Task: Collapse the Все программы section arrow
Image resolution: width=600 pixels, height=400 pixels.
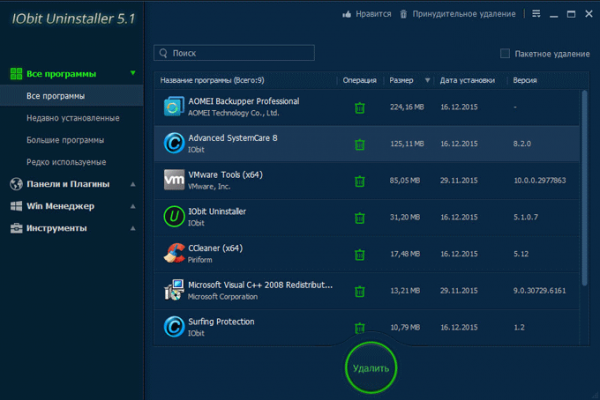Action: click(x=133, y=73)
